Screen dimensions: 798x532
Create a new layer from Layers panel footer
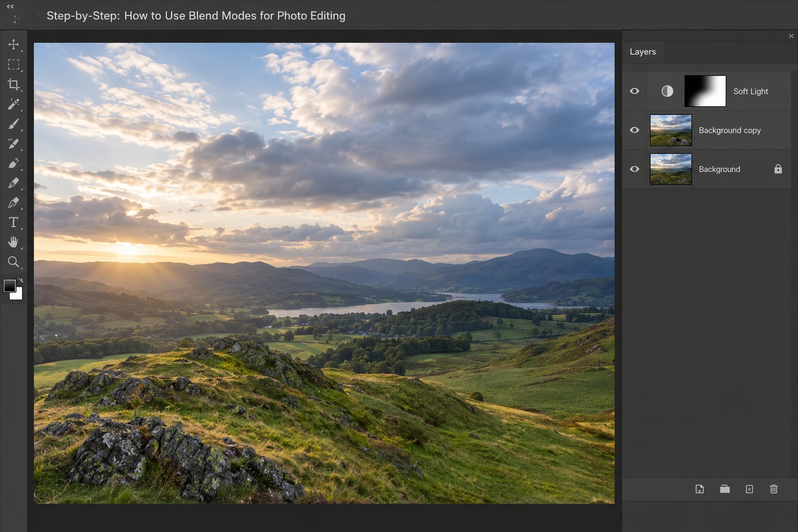pos(700,489)
